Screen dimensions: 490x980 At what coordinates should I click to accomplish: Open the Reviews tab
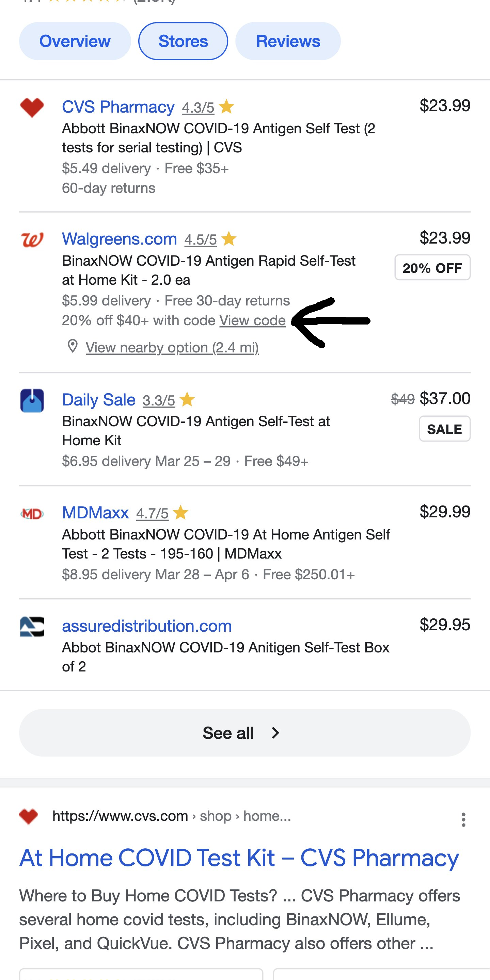click(287, 41)
